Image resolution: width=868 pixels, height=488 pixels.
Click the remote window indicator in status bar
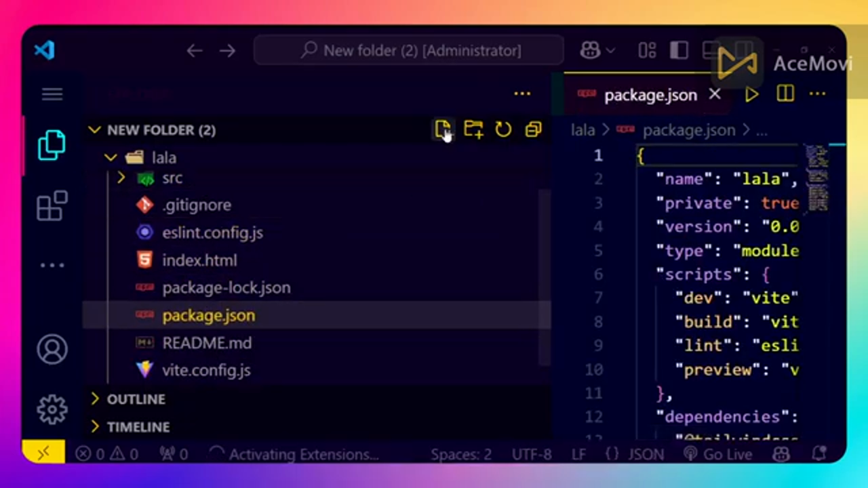click(x=43, y=453)
